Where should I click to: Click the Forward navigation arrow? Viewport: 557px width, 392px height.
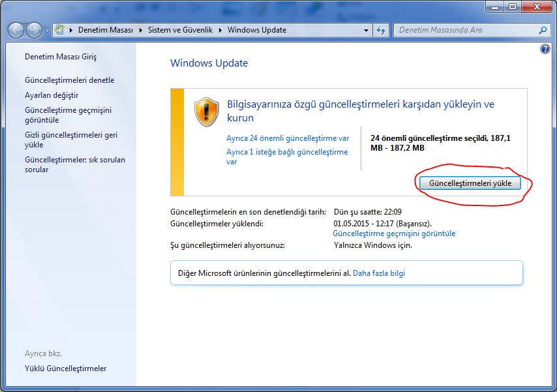click(x=35, y=30)
